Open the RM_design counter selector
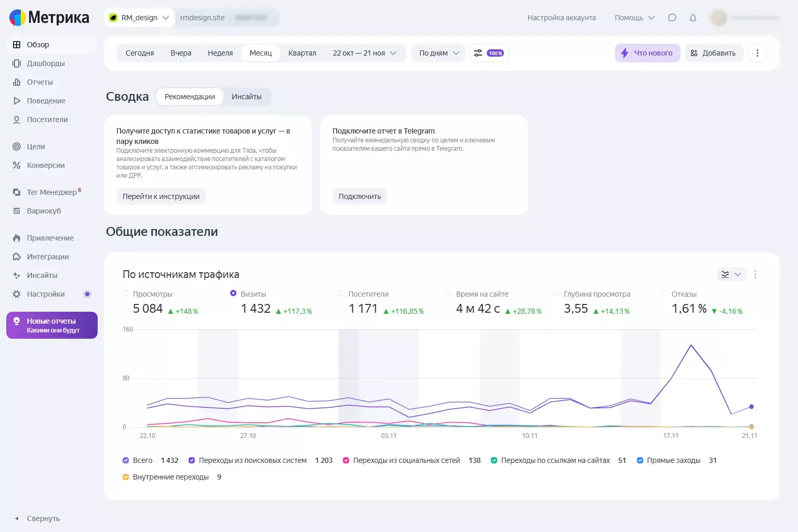 point(139,17)
